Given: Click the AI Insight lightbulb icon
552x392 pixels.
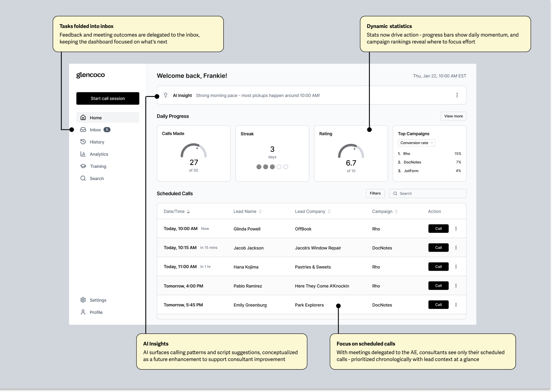Looking at the screenshot, I should click(166, 95).
